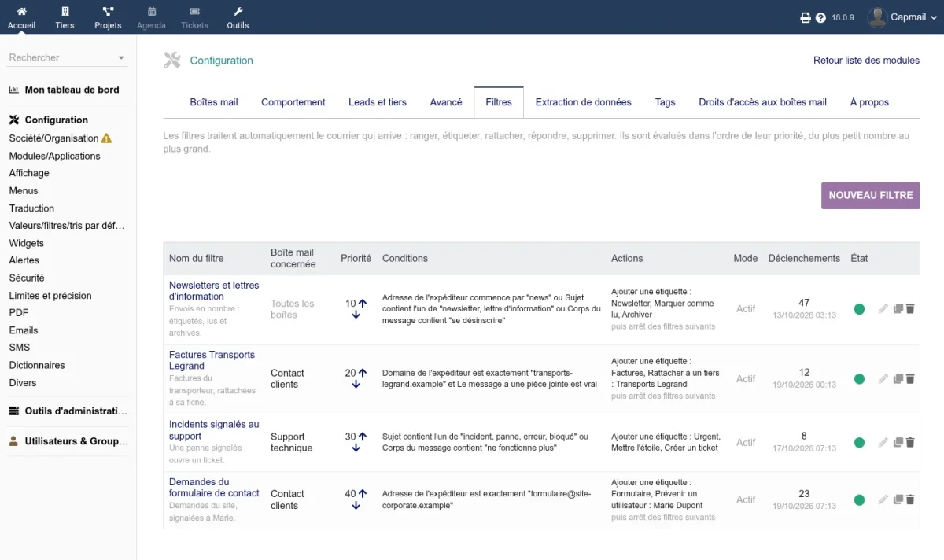
Task: Switch to the Boîtes mail tab
Action: pos(214,102)
